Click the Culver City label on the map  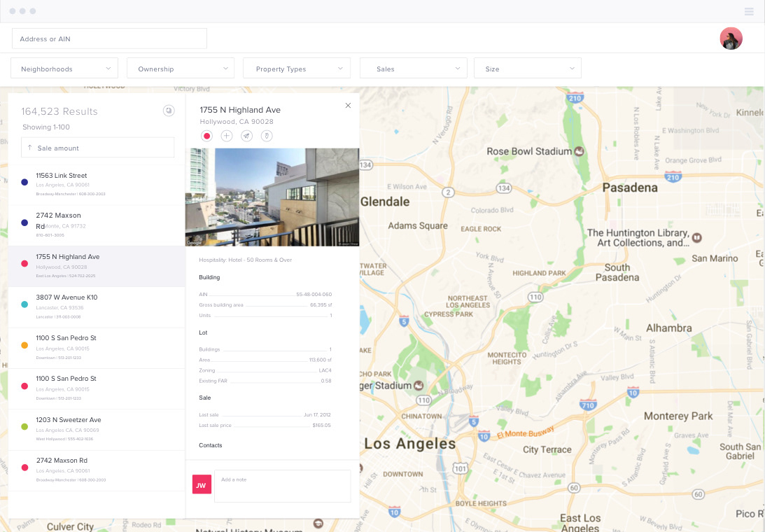click(x=70, y=526)
